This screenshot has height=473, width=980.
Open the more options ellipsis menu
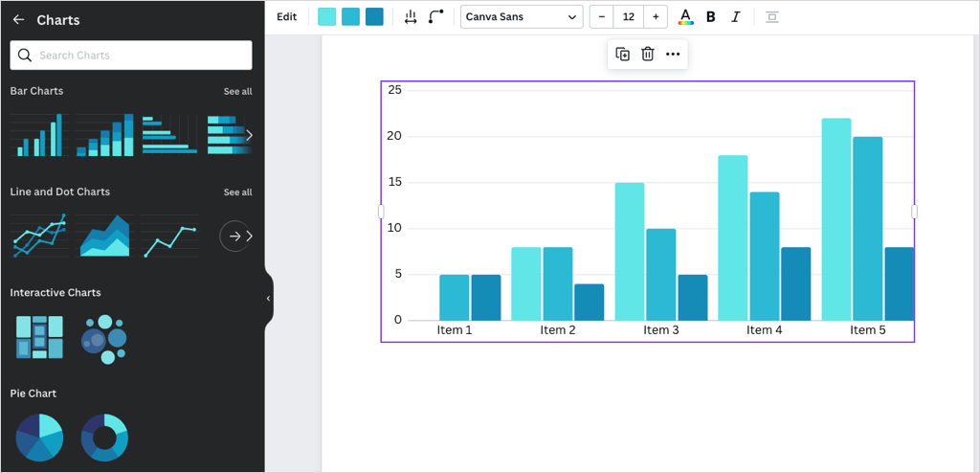(x=673, y=55)
